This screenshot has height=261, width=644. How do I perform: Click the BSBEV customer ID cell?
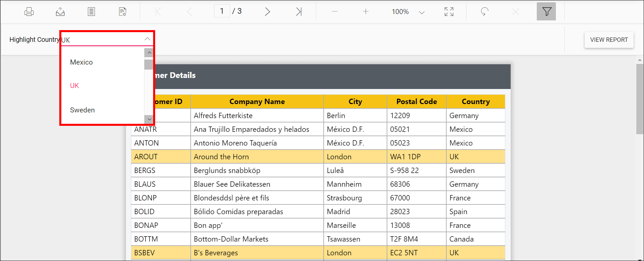point(161,253)
